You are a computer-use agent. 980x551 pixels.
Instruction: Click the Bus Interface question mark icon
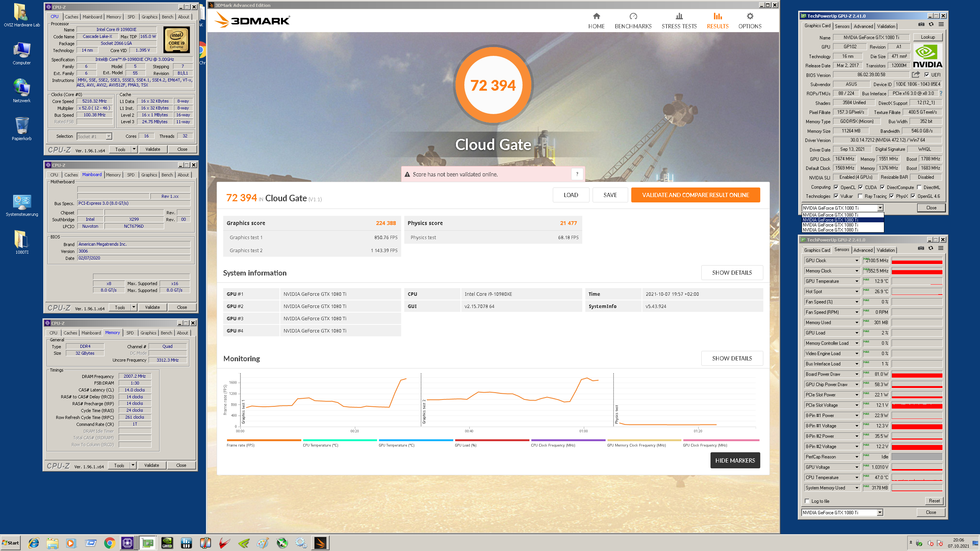coord(941,93)
